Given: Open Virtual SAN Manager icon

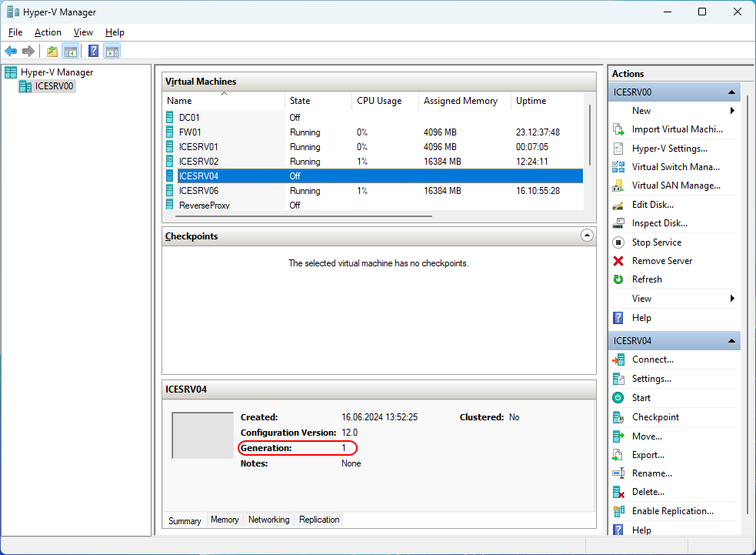Looking at the screenshot, I should [618, 186].
